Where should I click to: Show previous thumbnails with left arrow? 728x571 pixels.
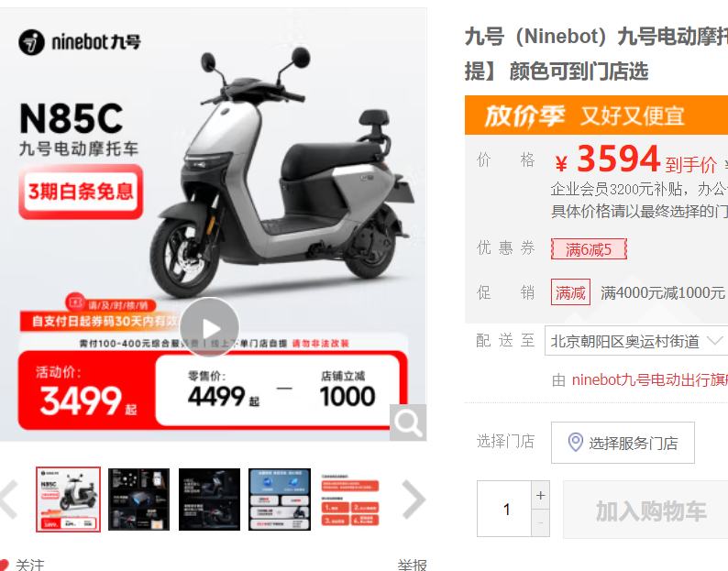(x=9, y=500)
